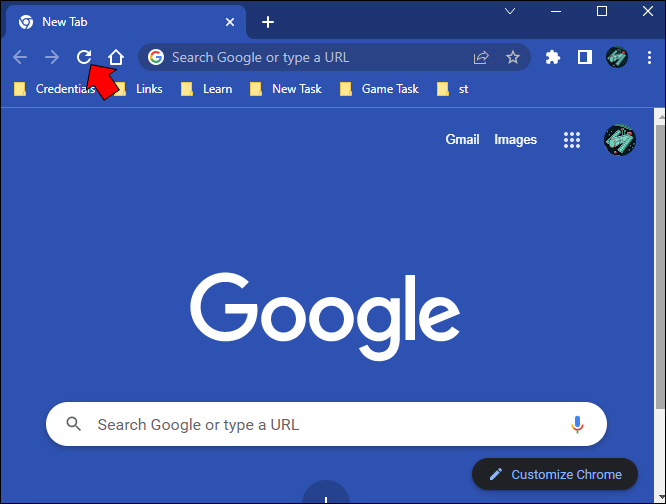The height and width of the screenshot is (504, 666).
Task: Reload the page with the refresh icon
Action: (x=84, y=57)
